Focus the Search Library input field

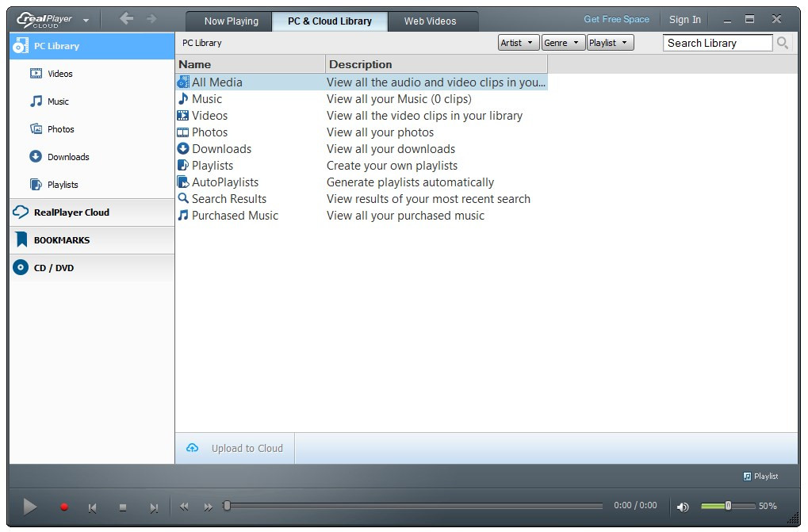718,43
